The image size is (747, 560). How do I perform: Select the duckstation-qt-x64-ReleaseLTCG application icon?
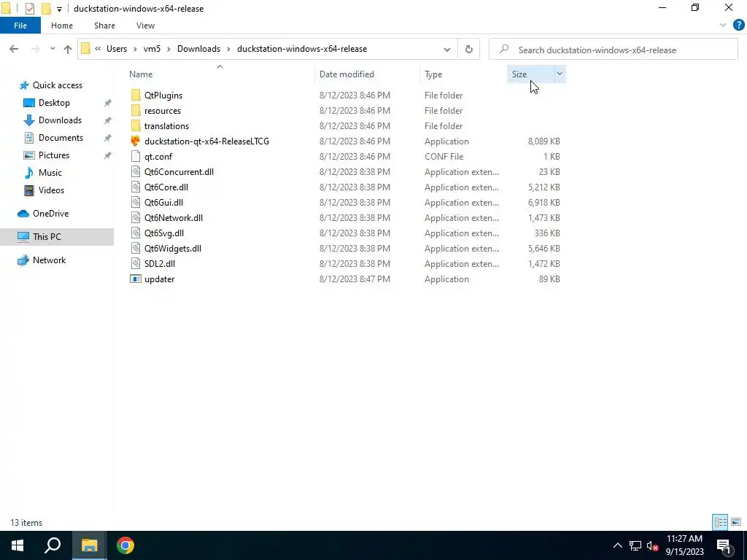136,141
